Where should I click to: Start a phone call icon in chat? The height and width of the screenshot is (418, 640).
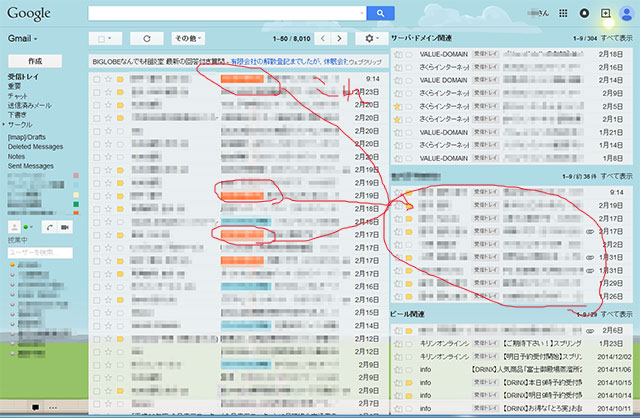tap(49, 227)
